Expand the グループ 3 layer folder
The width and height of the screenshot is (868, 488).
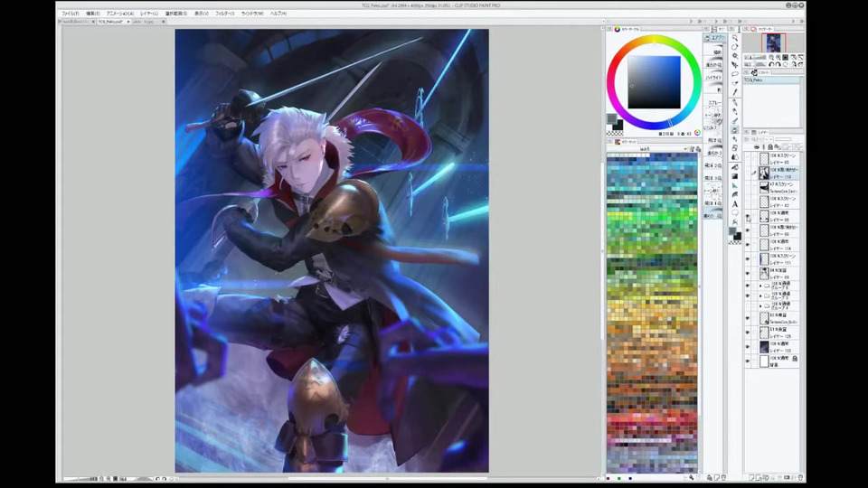(x=760, y=296)
